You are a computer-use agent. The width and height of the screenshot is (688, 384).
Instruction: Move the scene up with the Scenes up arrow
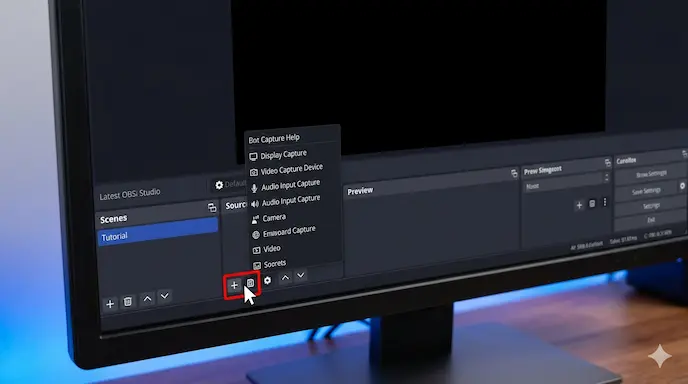point(147,299)
